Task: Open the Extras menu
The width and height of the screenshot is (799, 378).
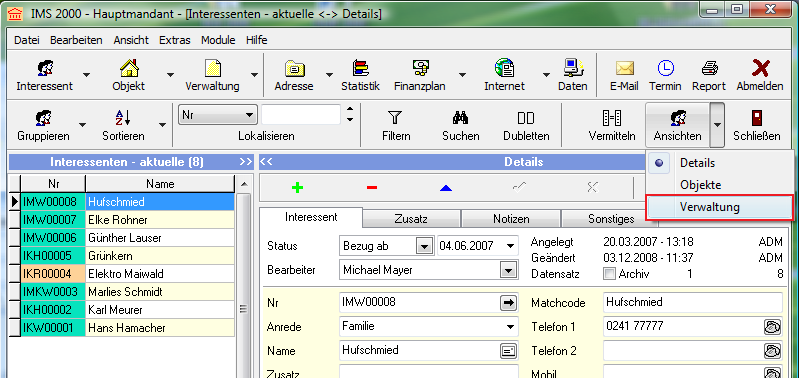Action: coord(174,40)
